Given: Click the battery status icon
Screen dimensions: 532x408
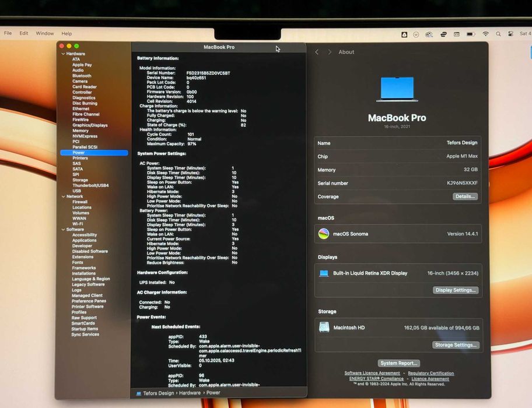Looking at the screenshot, I should tap(471, 34).
